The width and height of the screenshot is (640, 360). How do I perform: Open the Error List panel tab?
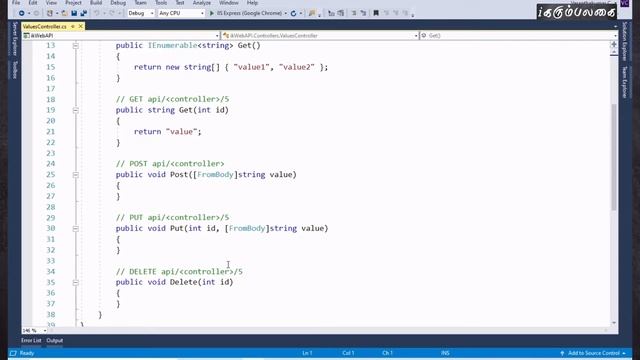[31, 340]
